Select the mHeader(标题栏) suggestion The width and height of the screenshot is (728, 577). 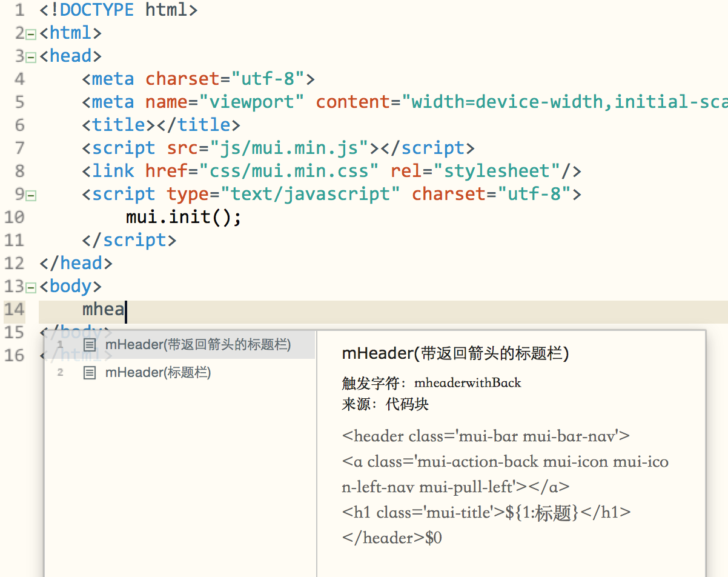[x=179, y=372]
